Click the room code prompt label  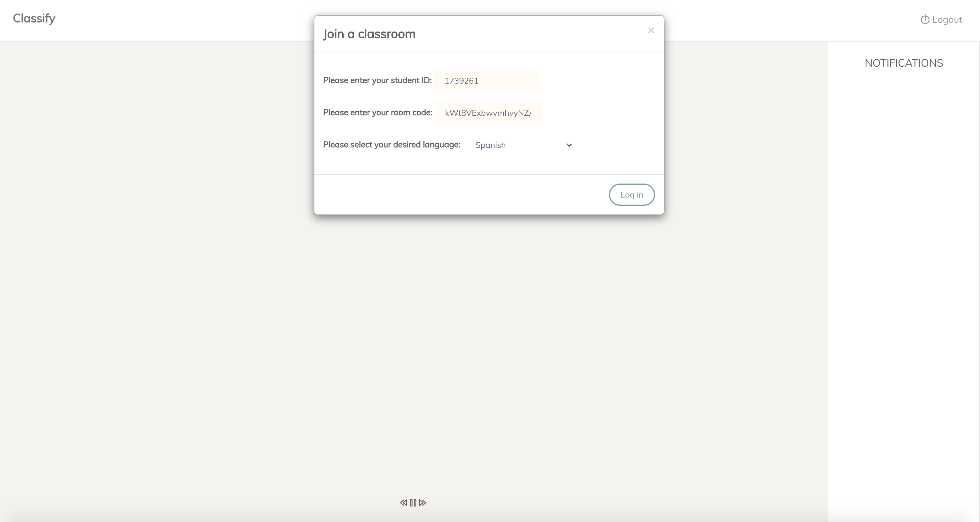pyautogui.click(x=378, y=113)
